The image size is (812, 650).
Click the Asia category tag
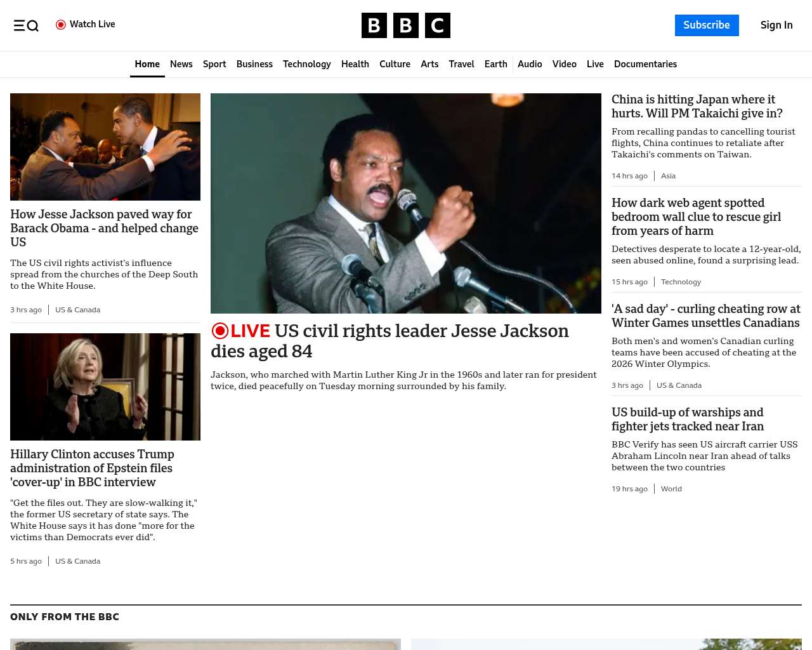pyautogui.click(x=668, y=176)
